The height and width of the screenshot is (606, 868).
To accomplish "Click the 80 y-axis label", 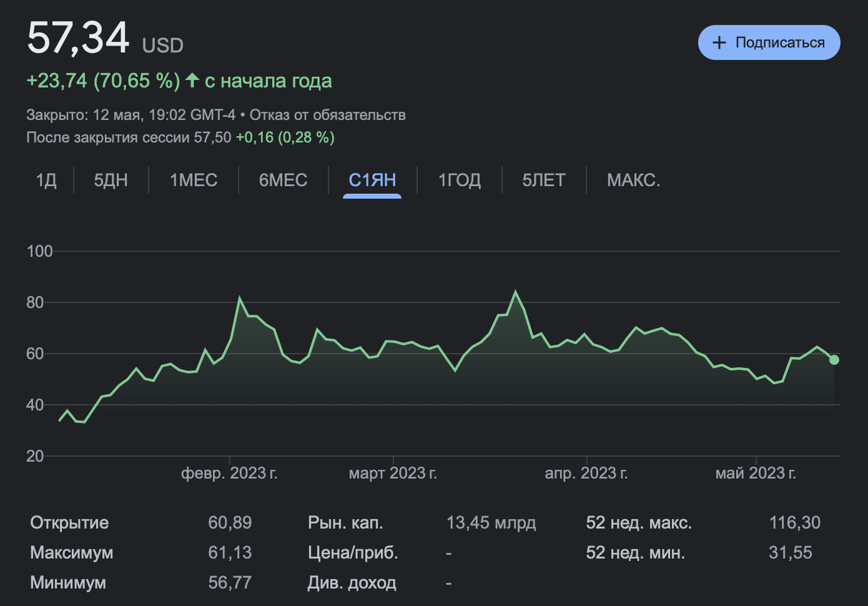I will (35, 302).
